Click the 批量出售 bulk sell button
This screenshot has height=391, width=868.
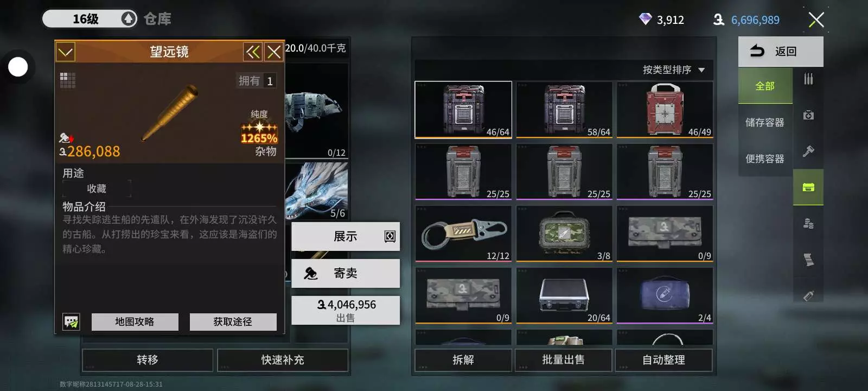[x=564, y=360]
